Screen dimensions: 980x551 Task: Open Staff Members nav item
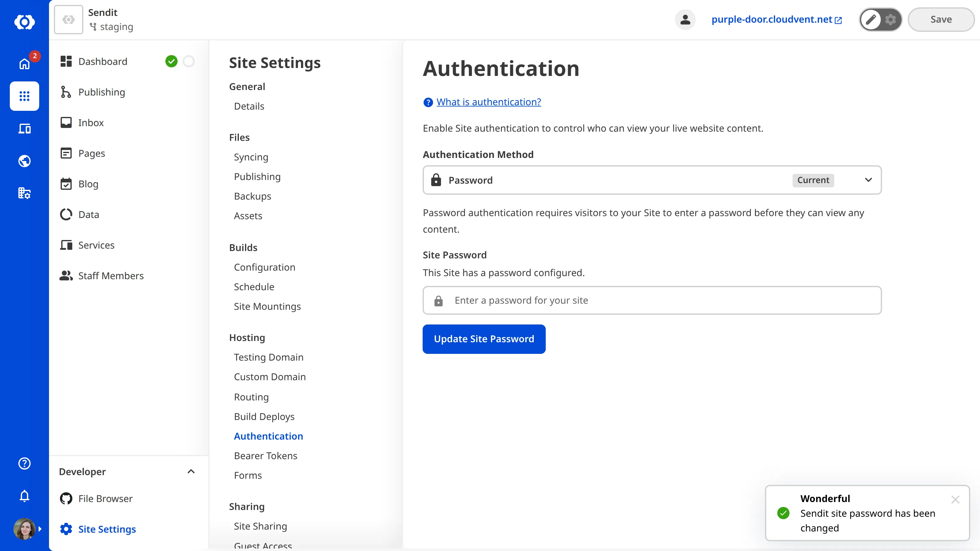111,276
